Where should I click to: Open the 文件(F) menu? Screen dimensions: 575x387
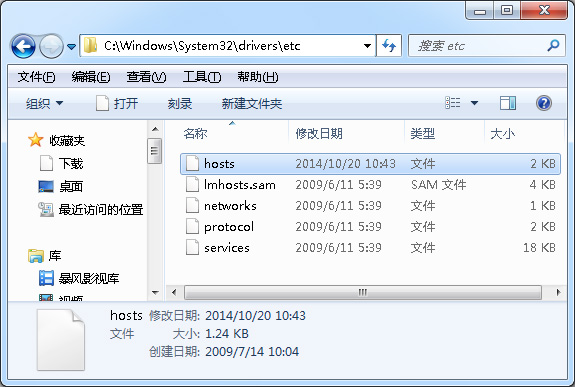[x=36, y=77]
